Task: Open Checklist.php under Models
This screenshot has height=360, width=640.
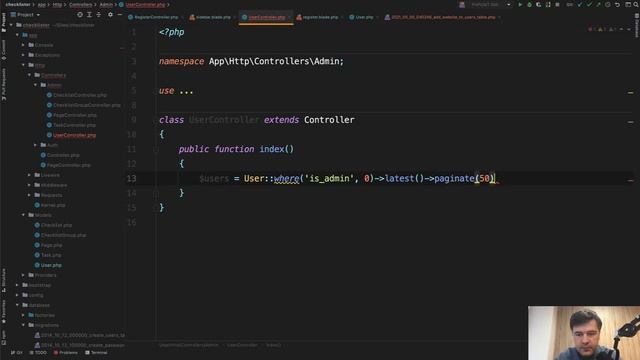Action: pos(53,225)
